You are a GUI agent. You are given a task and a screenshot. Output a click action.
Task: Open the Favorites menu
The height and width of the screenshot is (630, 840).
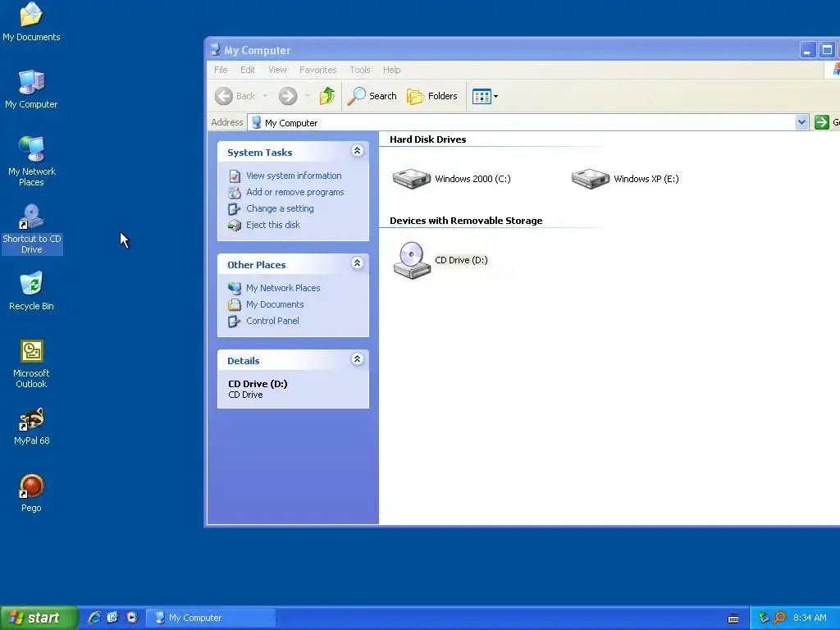tap(317, 70)
